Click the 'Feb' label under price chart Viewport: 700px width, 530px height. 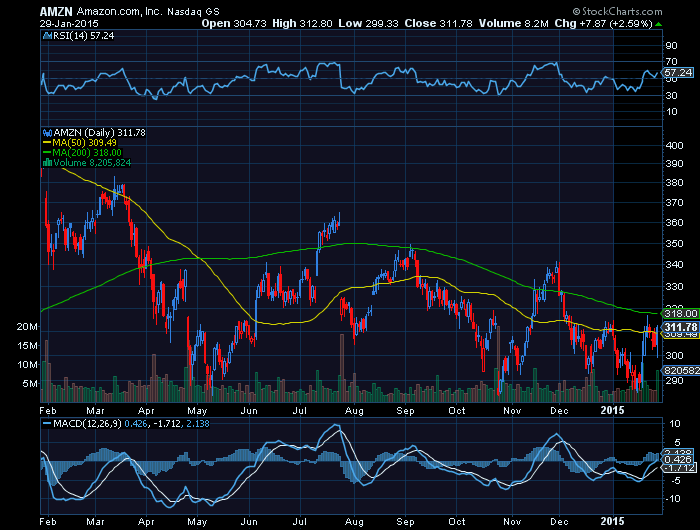pos(48,410)
